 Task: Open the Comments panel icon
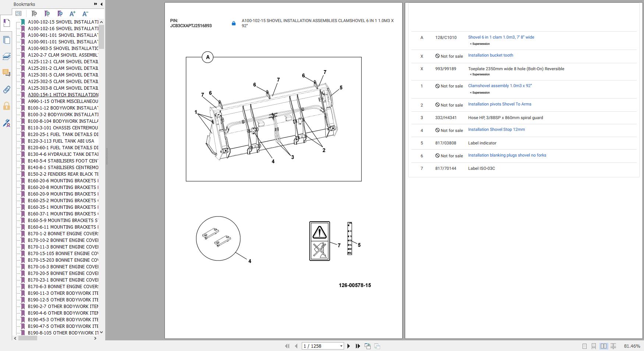coord(6,73)
